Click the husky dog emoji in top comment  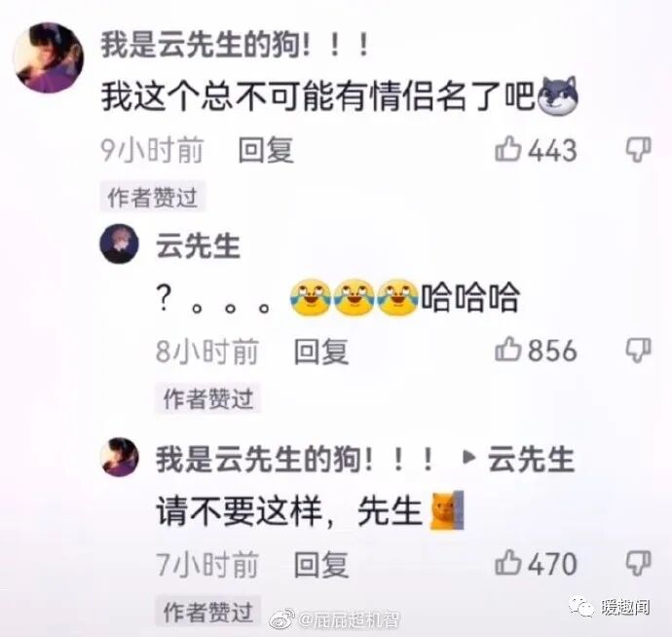click(558, 96)
